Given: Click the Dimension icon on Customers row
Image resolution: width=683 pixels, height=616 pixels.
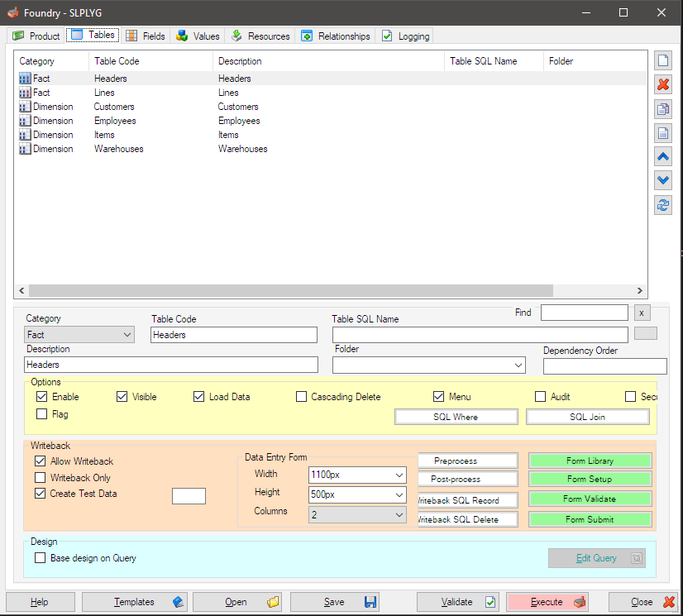Looking at the screenshot, I should coord(25,107).
